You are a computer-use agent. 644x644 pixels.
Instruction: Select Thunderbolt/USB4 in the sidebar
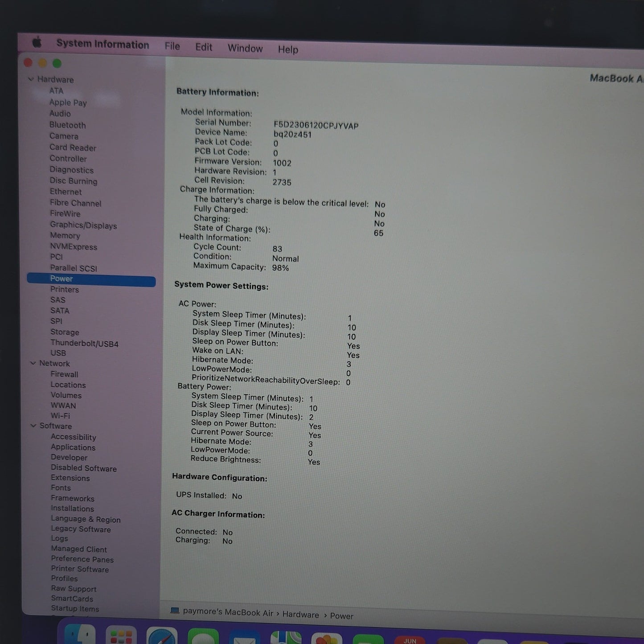click(x=85, y=344)
